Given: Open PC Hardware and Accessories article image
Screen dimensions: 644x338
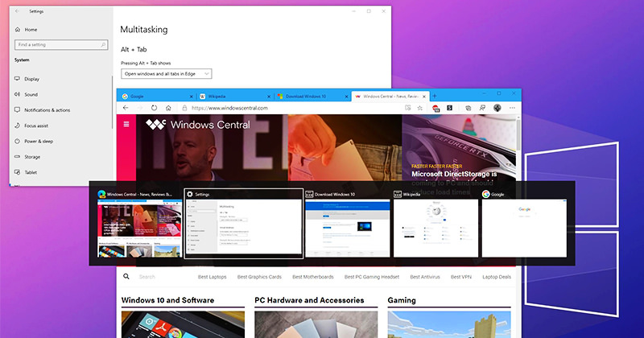Looking at the screenshot, I should point(316,324).
